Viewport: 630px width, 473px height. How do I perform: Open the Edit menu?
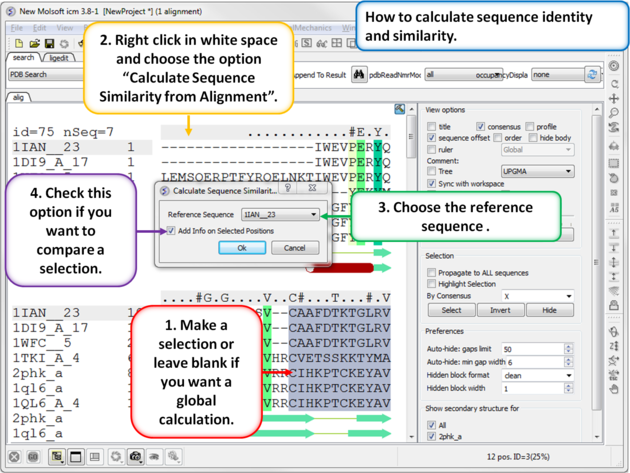click(39, 28)
